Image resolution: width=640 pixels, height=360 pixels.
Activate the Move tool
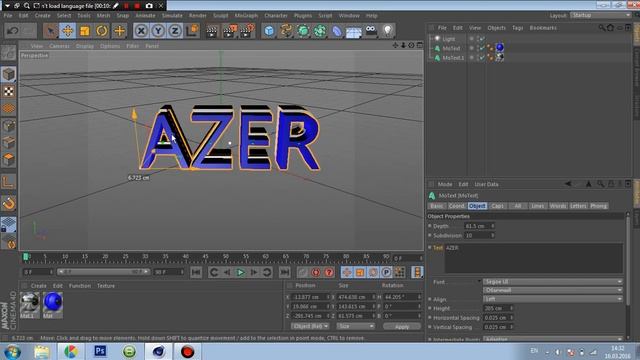pos(68,31)
